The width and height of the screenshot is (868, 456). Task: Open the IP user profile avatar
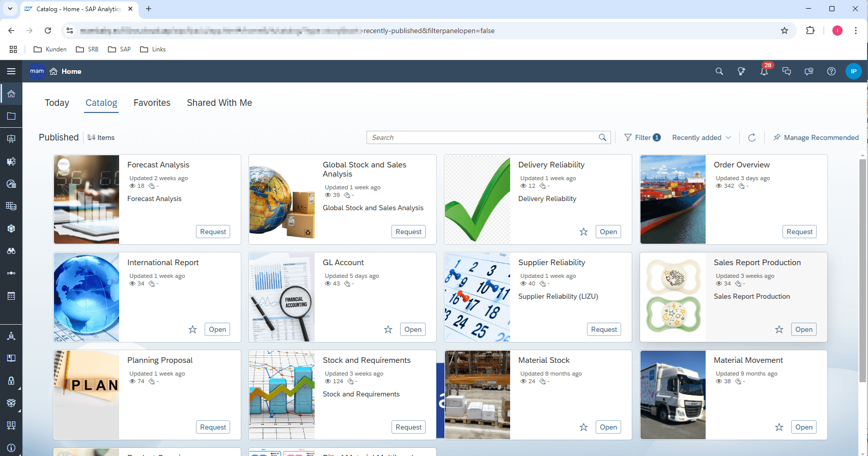(x=854, y=71)
